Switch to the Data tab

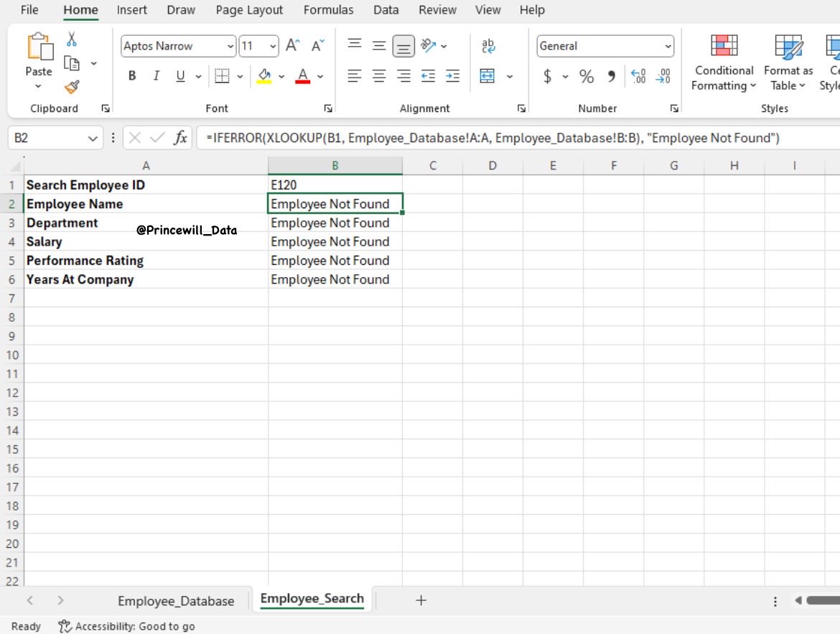386,9
